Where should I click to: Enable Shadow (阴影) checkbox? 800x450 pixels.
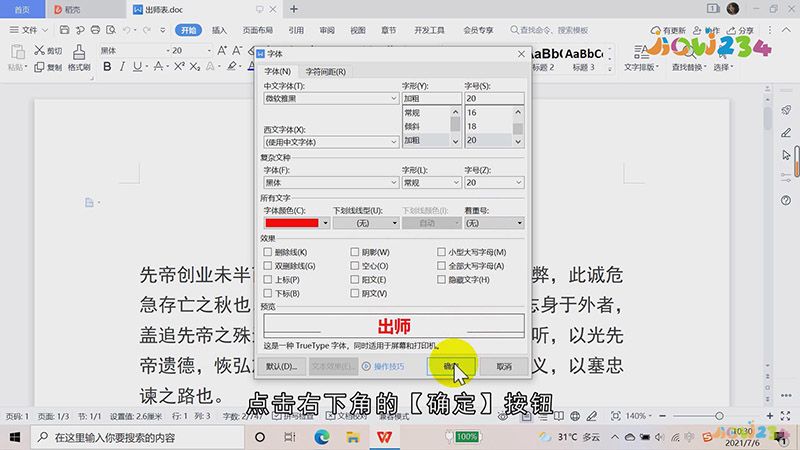pyautogui.click(x=355, y=252)
